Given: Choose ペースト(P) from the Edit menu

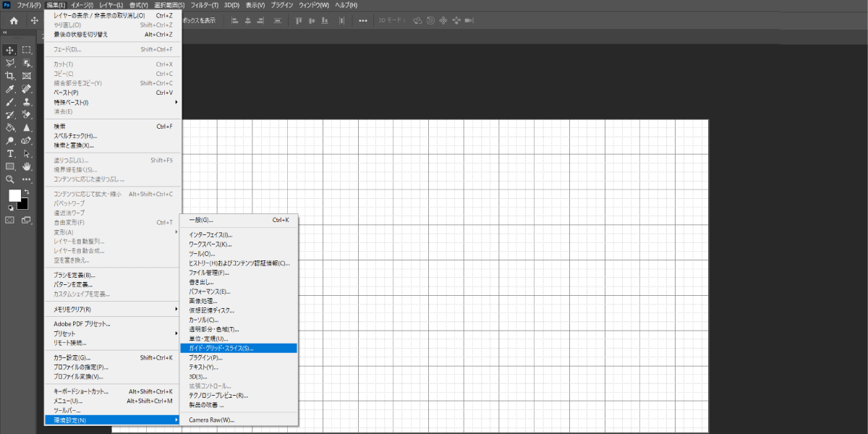Looking at the screenshot, I should click(x=113, y=93).
